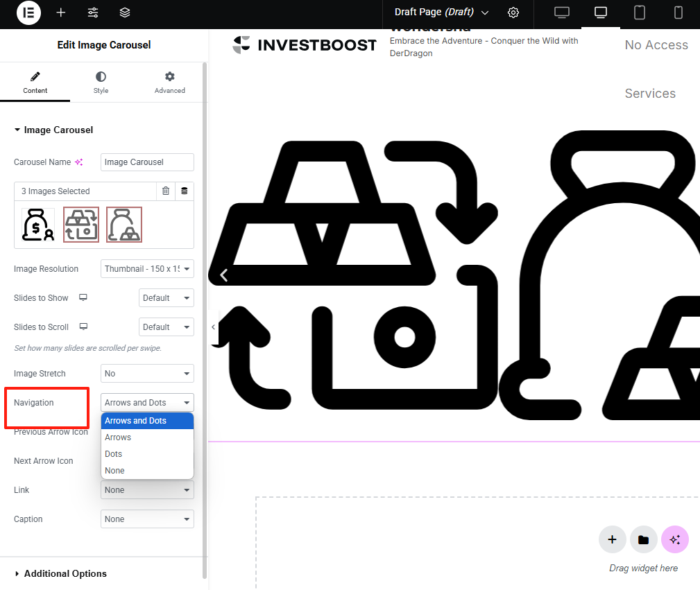The height and width of the screenshot is (590, 700).
Task: Open page settings gear in top bar
Action: pos(513,12)
